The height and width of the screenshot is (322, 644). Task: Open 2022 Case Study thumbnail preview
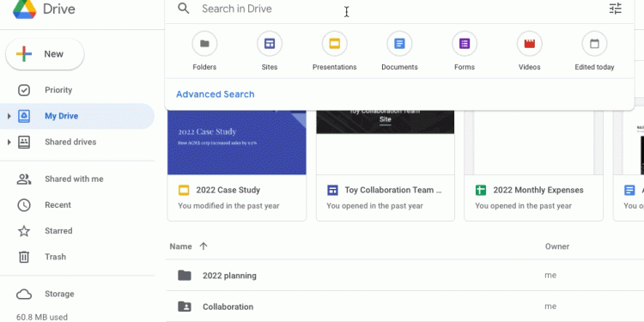click(237, 143)
